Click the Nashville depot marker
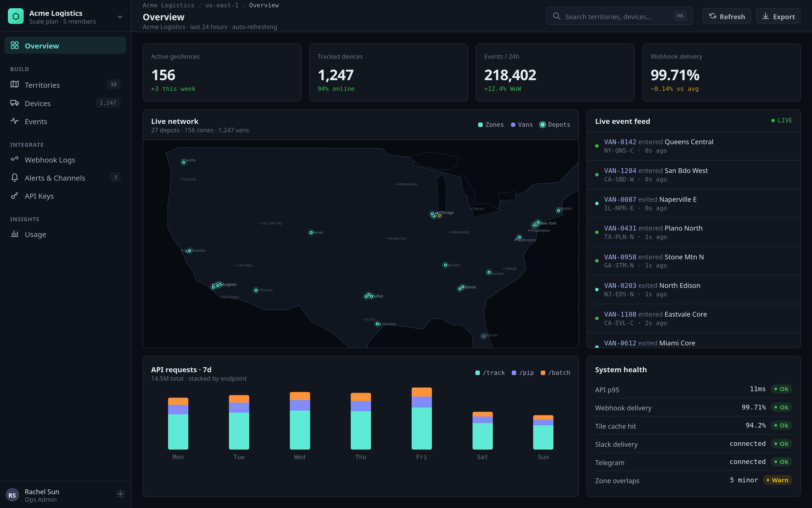Screen dimensions: 812x508 coord(445,265)
